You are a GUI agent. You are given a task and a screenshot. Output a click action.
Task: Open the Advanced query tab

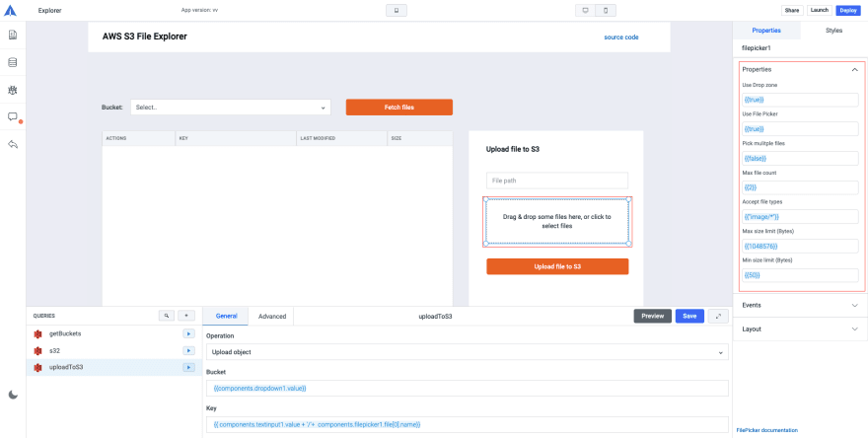(272, 317)
